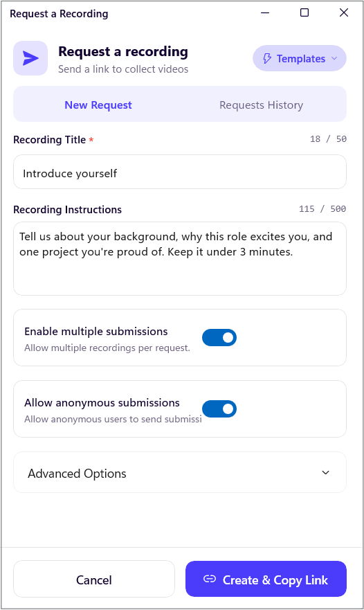Maximize the Request a Recording window
The image size is (364, 610).
(304, 13)
